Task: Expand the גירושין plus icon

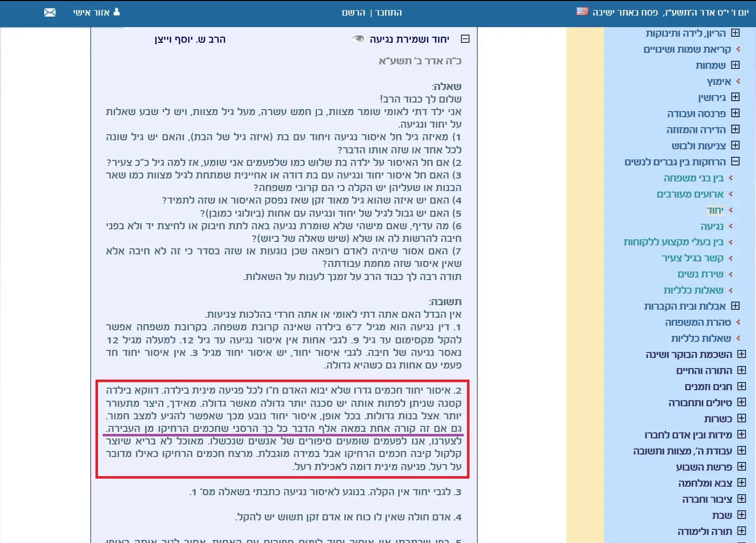Action: point(735,97)
